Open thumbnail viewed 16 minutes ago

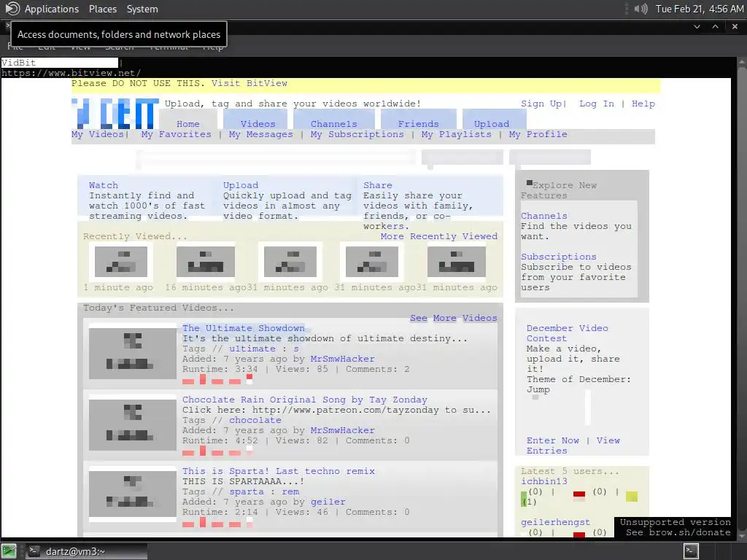pos(205,262)
